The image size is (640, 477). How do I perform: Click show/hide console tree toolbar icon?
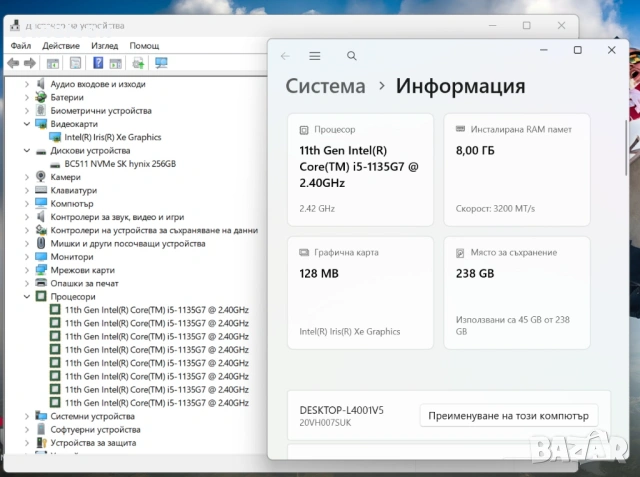tap(53, 63)
